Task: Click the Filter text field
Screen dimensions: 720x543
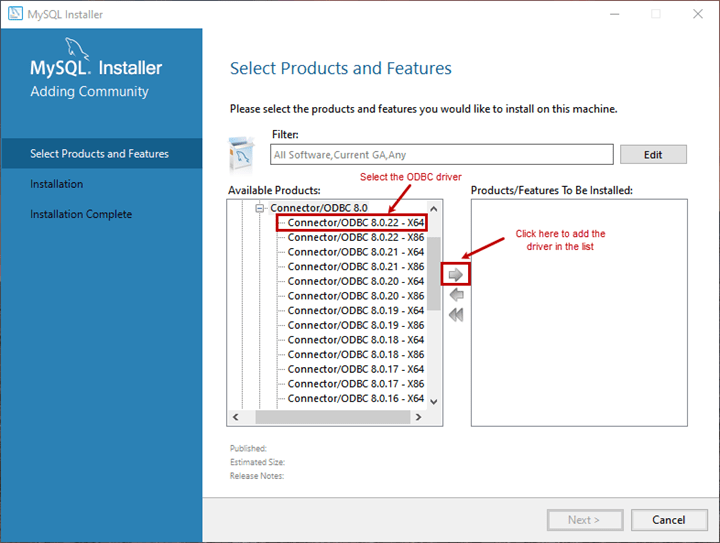Action: (441, 155)
